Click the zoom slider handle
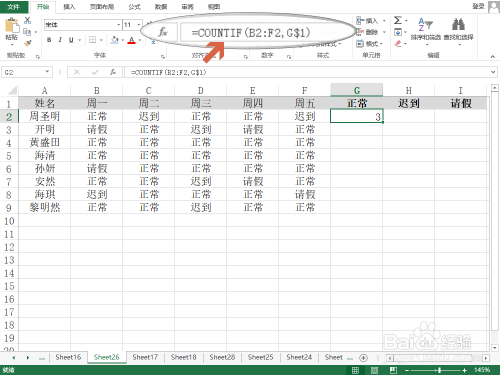 point(440,370)
